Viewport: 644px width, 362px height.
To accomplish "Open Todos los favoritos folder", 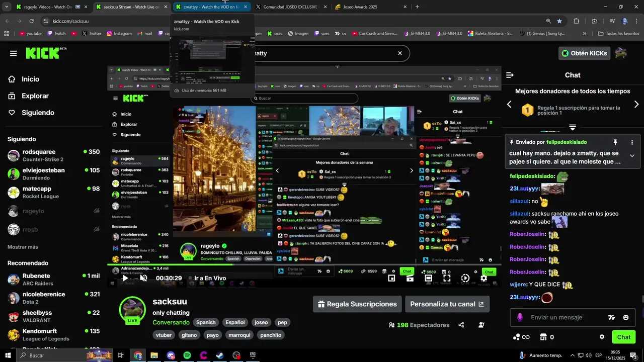I will pos(618,34).
